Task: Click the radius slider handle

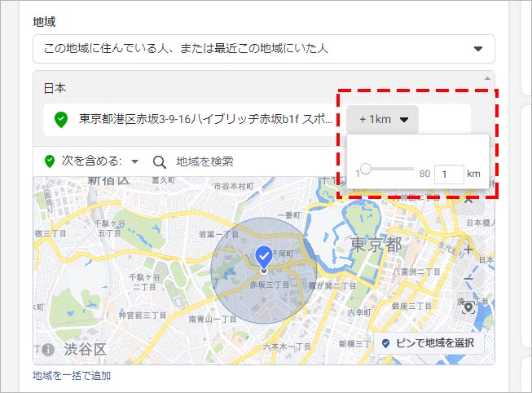Action: click(366, 169)
